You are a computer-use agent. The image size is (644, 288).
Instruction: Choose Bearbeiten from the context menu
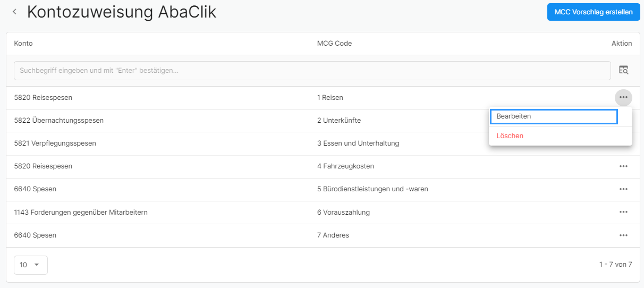pos(553,116)
